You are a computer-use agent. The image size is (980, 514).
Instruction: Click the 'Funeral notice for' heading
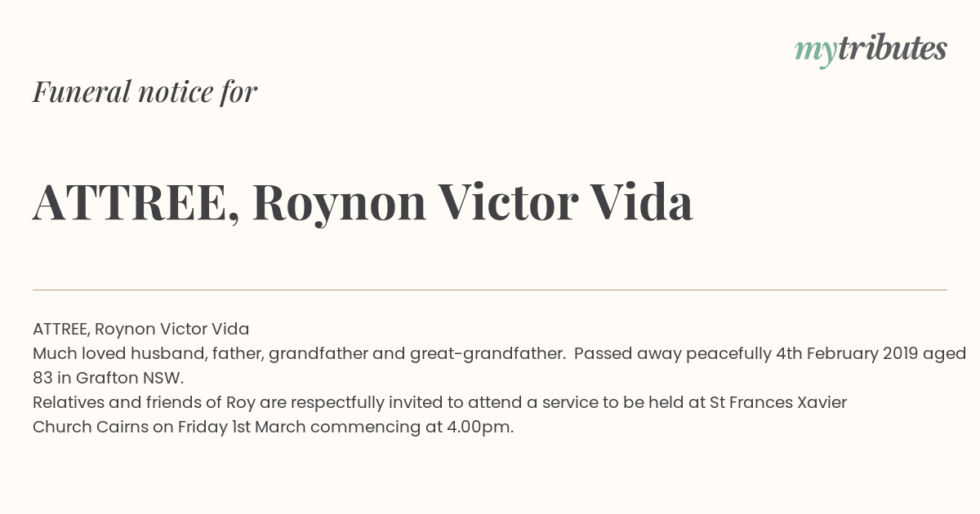145,91
